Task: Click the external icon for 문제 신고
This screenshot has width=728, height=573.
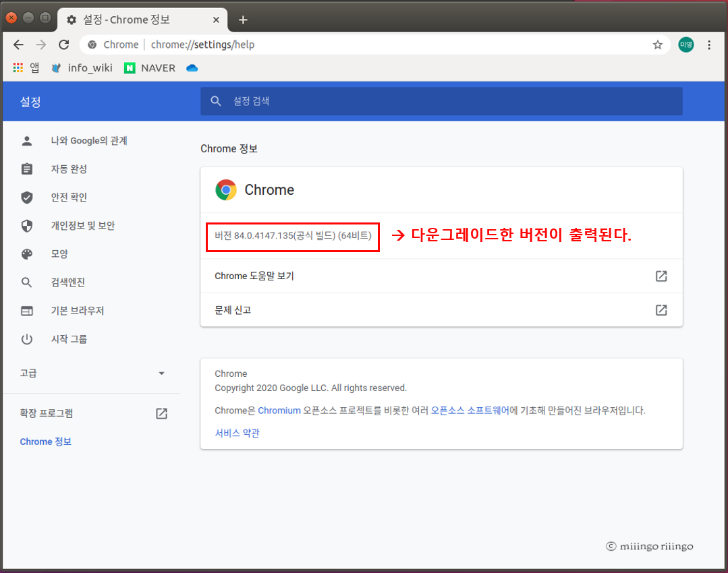Action: pyautogui.click(x=661, y=310)
